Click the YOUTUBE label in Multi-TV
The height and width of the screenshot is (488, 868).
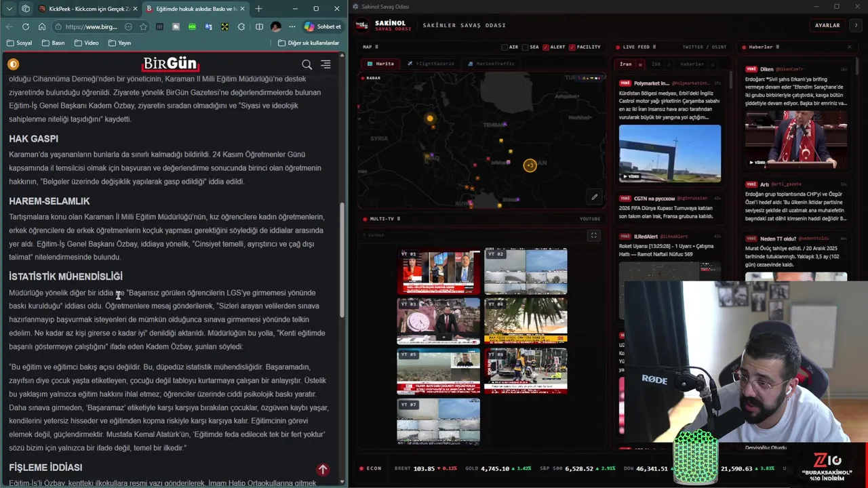click(x=590, y=219)
